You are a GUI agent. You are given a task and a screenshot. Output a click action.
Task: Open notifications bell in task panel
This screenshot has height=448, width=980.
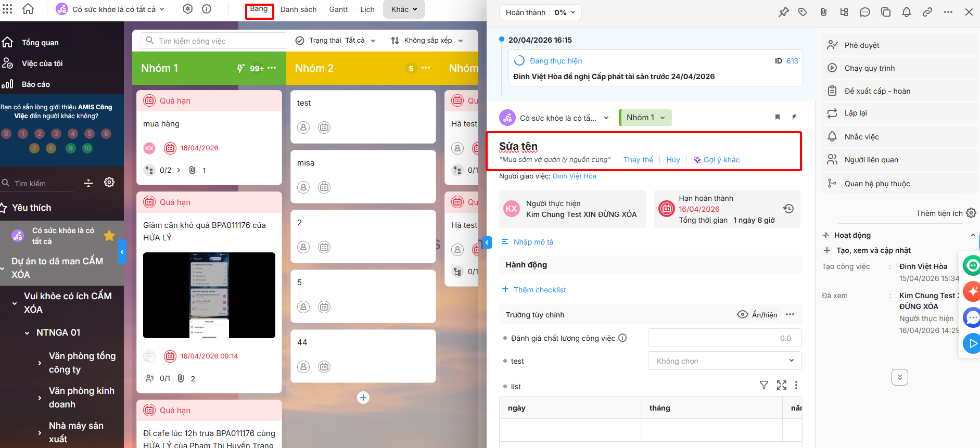click(x=907, y=12)
